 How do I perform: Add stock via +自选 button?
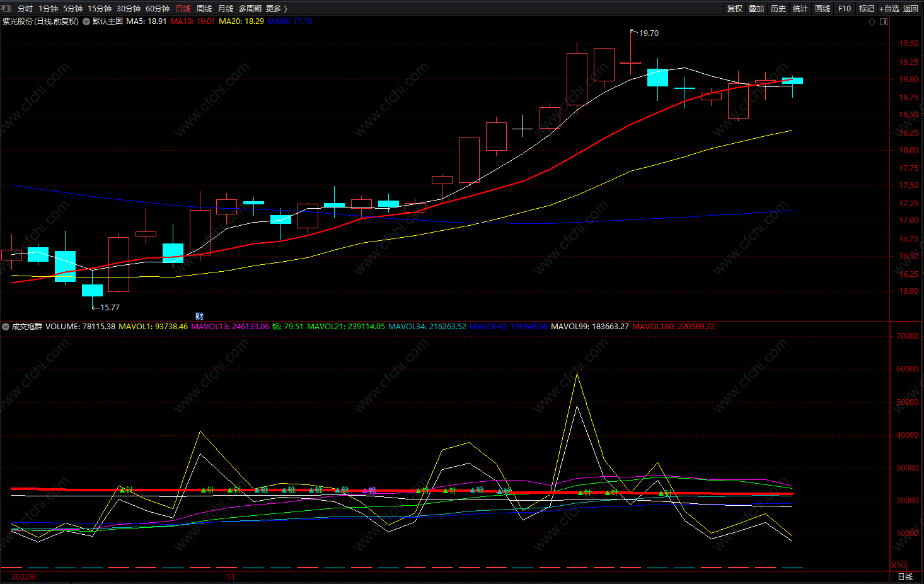tap(889, 9)
